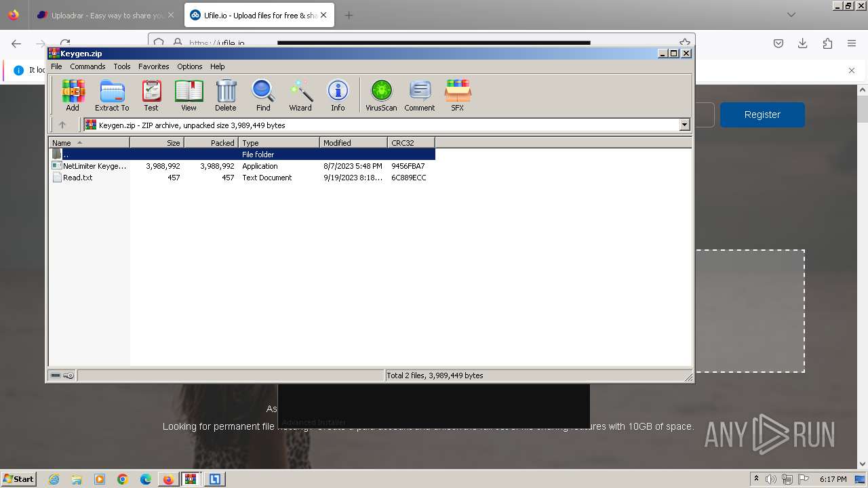
Task: Show archive Info icon
Action: pos(338,95)
